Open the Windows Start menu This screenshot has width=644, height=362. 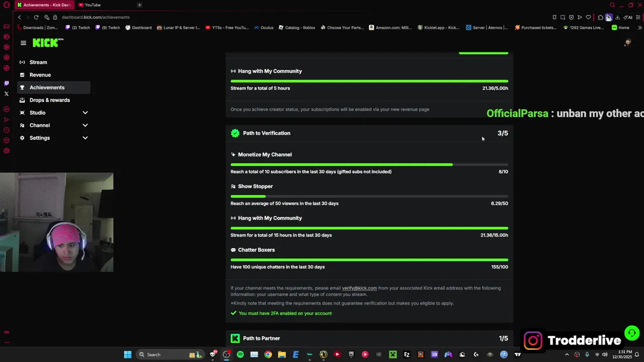tap(128, 354)
